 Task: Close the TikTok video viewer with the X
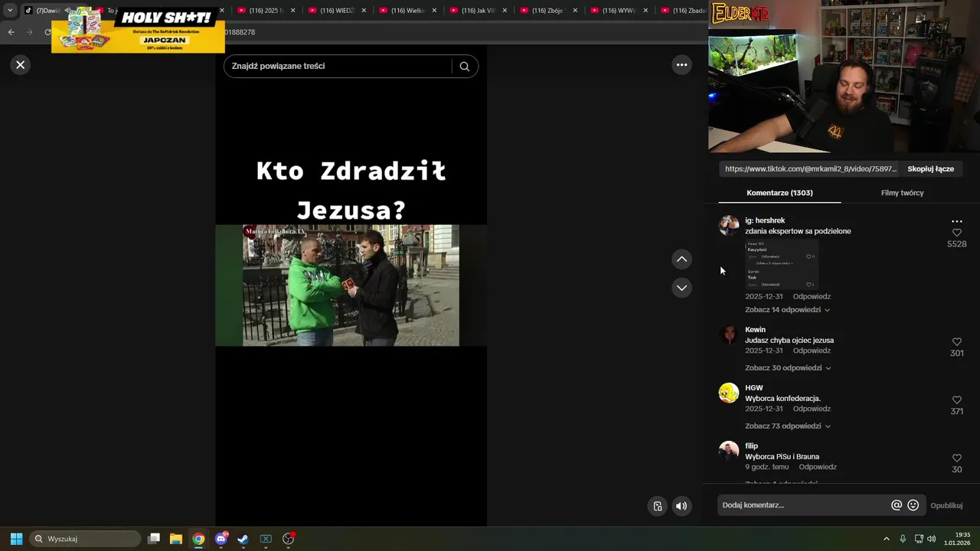click(x=21, y=65)
